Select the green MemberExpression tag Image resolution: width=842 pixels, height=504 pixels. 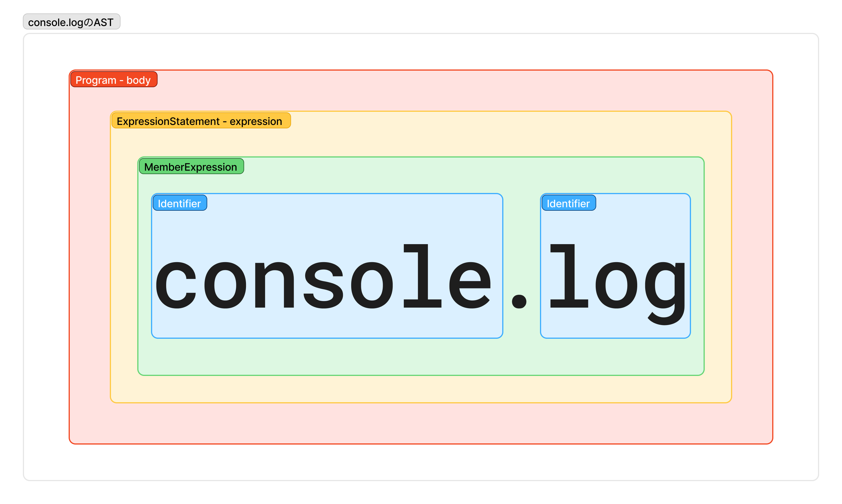click(191, 167)
